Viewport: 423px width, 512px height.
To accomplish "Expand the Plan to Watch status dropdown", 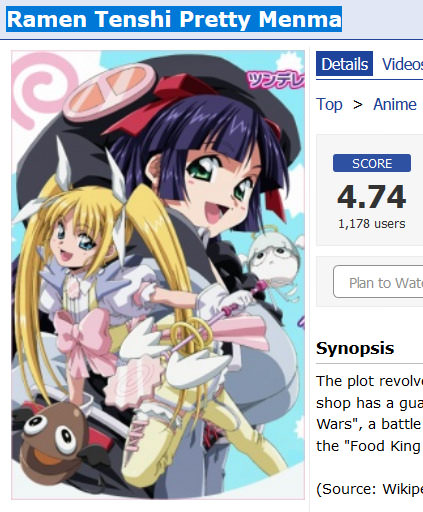I will [378, 282].
